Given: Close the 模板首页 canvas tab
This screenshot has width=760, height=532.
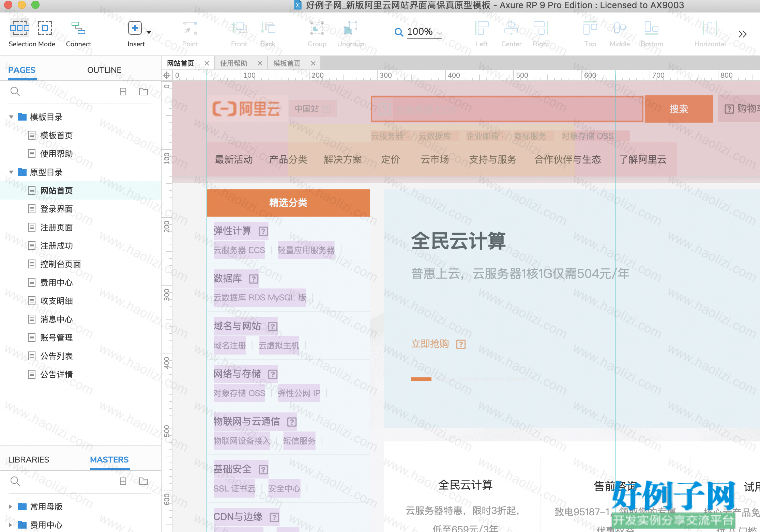Looking at the screenshot, I should pos(313,63).
